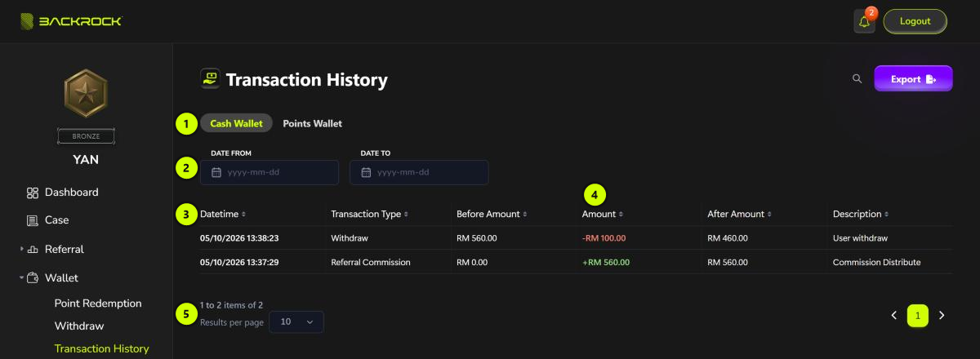Click the Export button
This screenshot has width=980, height=359.
pyautogui.click(x=913, y=78)
